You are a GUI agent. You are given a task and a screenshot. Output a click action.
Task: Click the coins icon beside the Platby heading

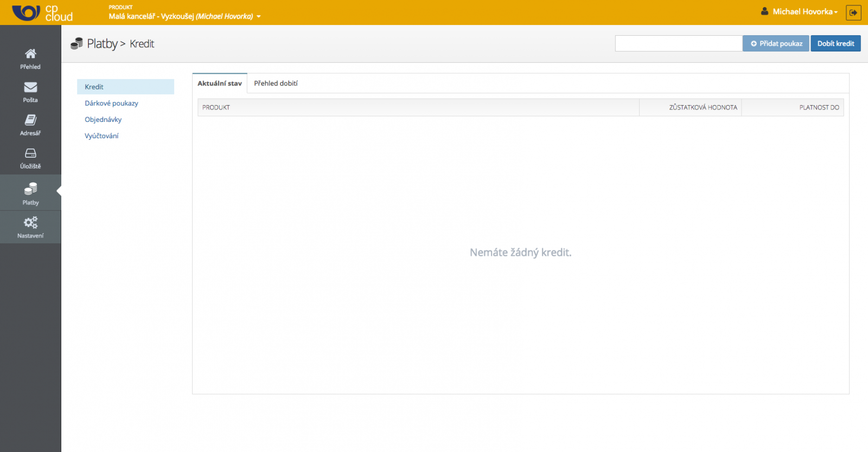point(76,43)
